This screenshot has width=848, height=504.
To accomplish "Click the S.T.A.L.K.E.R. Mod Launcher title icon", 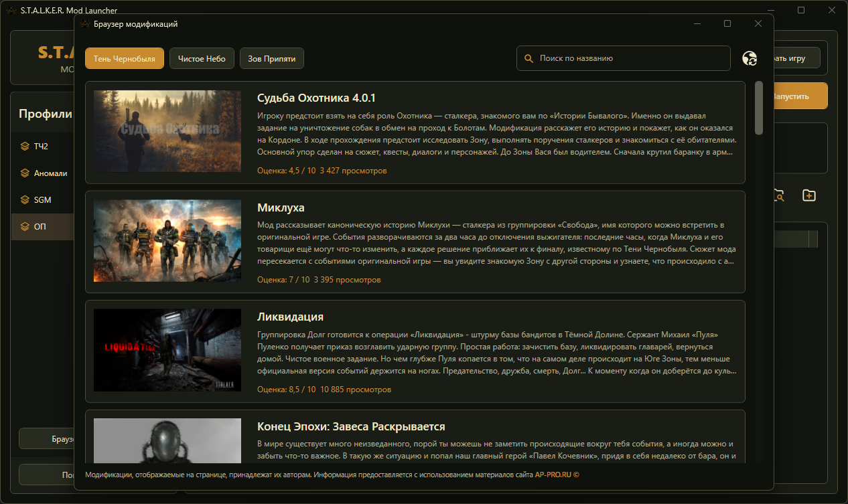I will pos(11,10).
